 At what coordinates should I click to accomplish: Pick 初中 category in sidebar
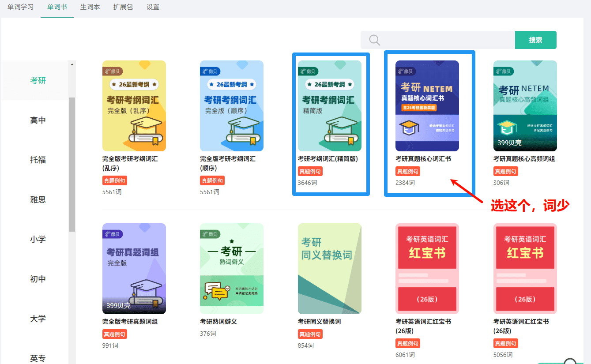[38, 279]
